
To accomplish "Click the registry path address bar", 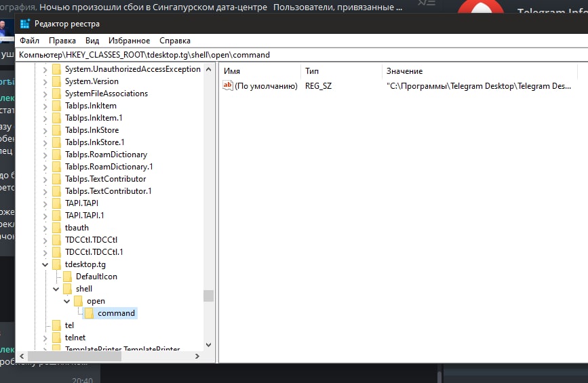I will point(302,55).
